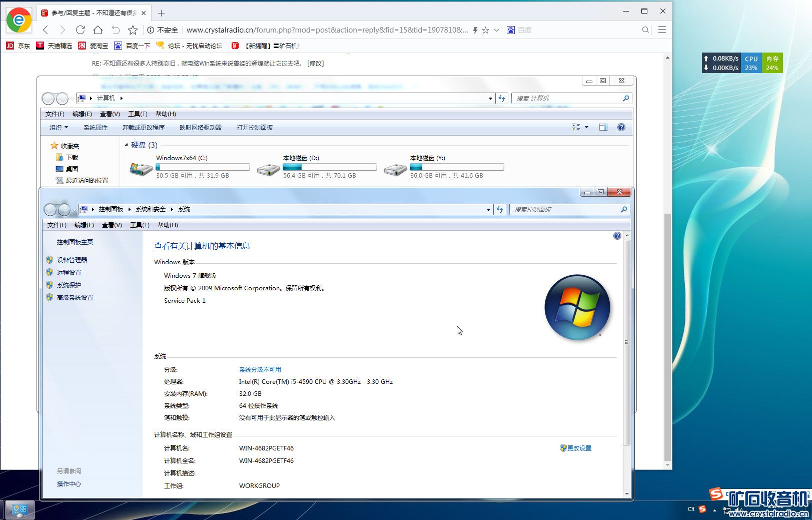812x520 pixels.
Task: Open the 论坛 - 无忧启动论坛 bookmark
Action: [x=189, y=46]
